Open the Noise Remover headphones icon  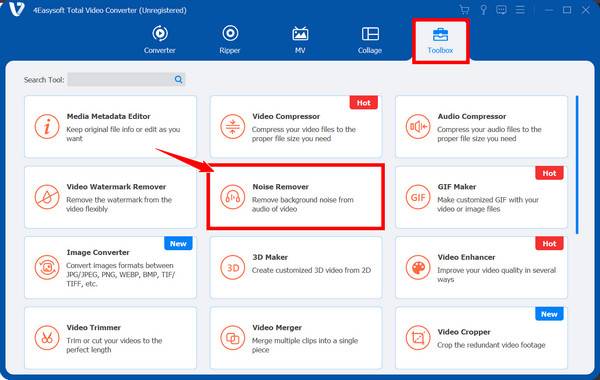pyautogui.click(x=233, y=197)
